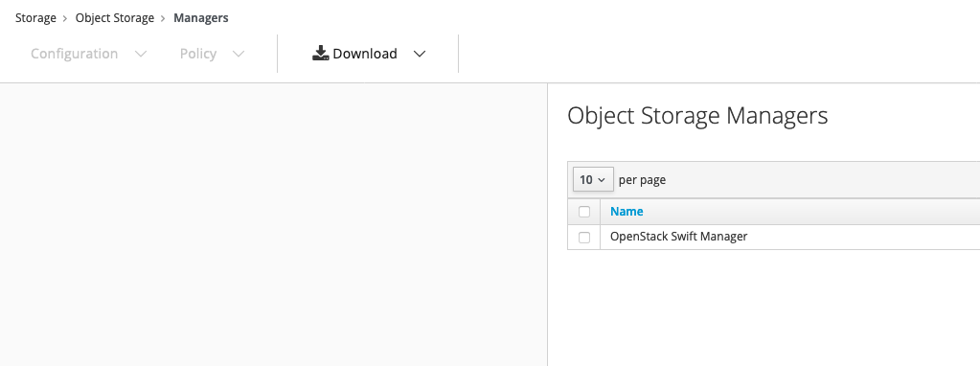Click the Download tray icon

tap(321, 53)
